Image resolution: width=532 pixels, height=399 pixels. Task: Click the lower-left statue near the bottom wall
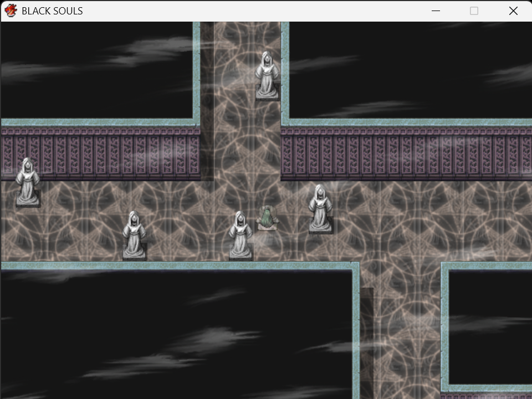134,236
